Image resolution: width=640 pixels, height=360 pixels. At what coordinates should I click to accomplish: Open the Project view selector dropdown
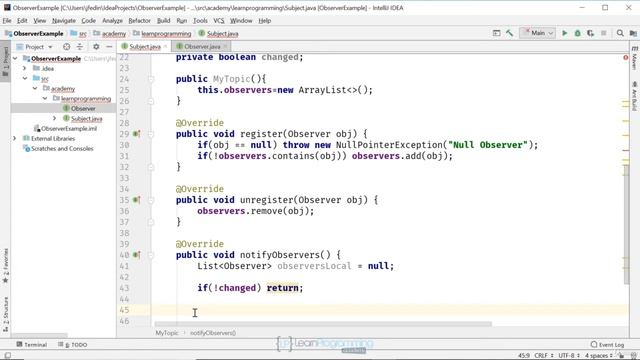point(35,47)
